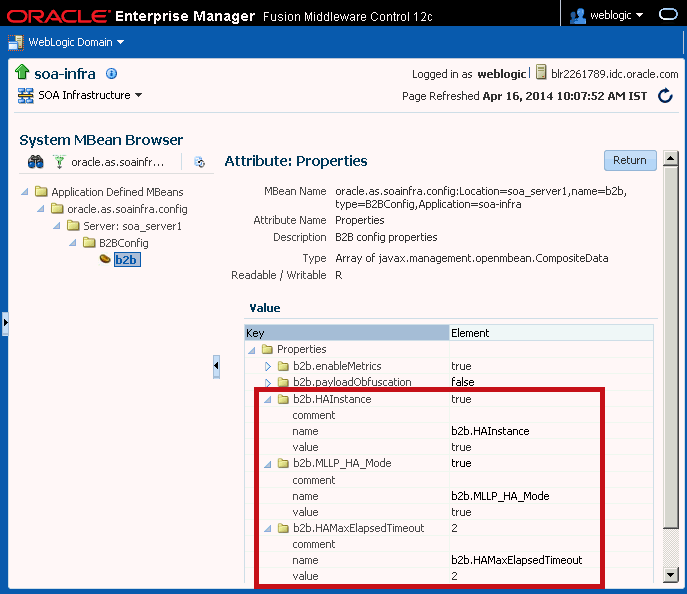Click the refresh MBean tree icon

[199, 162]
